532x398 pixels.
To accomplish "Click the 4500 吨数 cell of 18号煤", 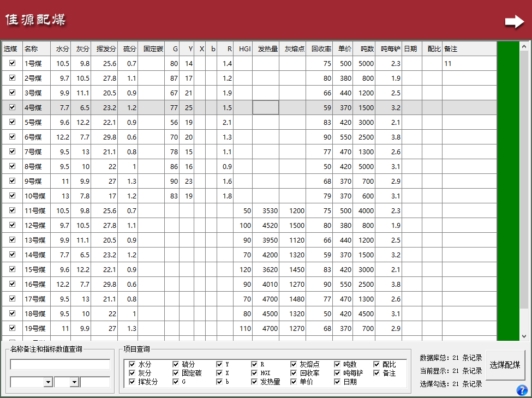I will pos(364,313).
